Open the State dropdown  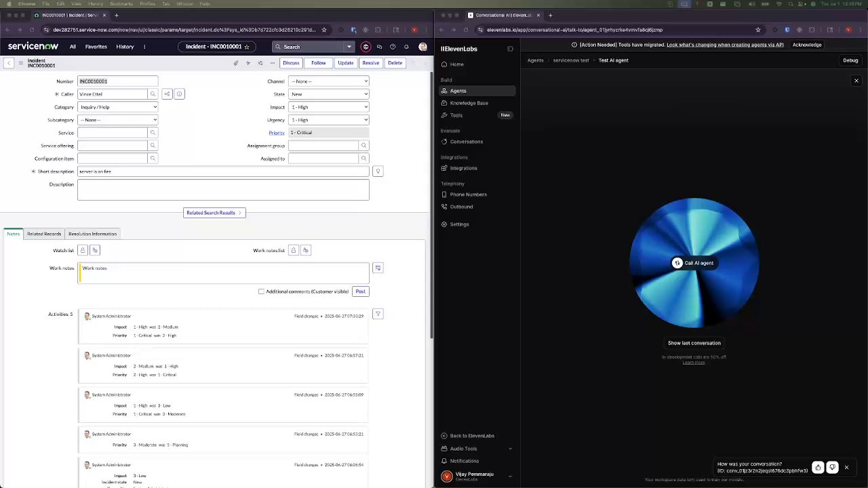point(329,94)
